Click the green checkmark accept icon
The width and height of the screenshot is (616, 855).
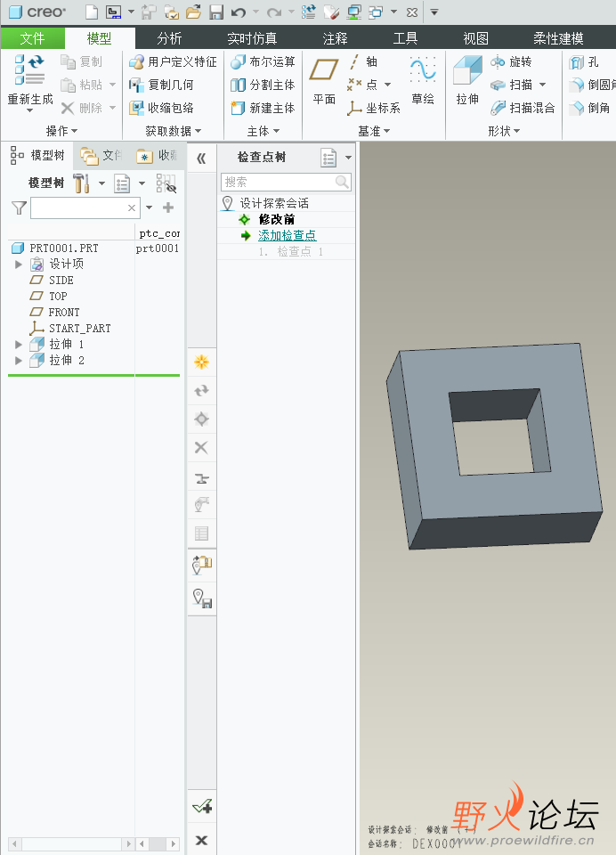click(202, 806)
